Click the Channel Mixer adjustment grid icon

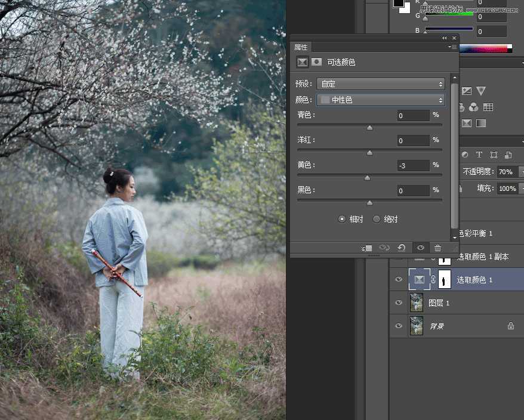[x=489, y=107]
